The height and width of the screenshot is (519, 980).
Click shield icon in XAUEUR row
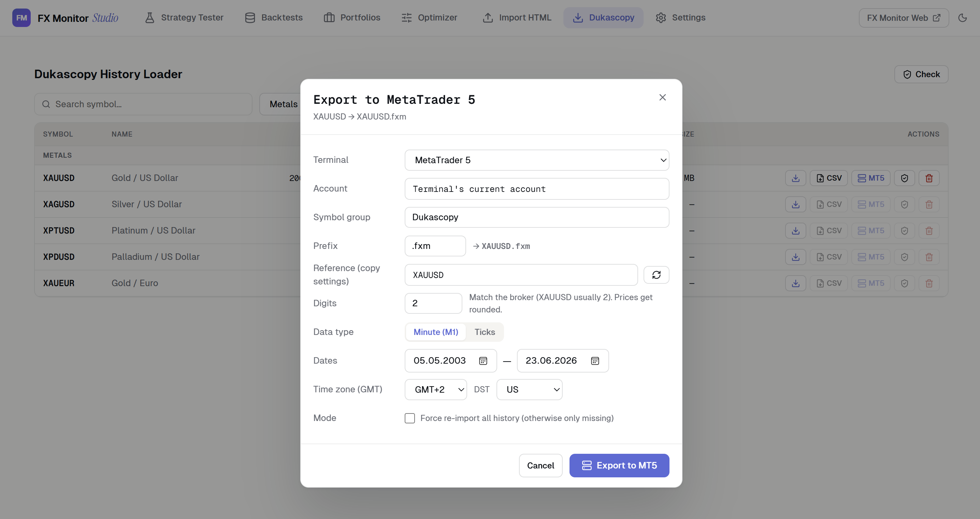[x=905, y=283]
